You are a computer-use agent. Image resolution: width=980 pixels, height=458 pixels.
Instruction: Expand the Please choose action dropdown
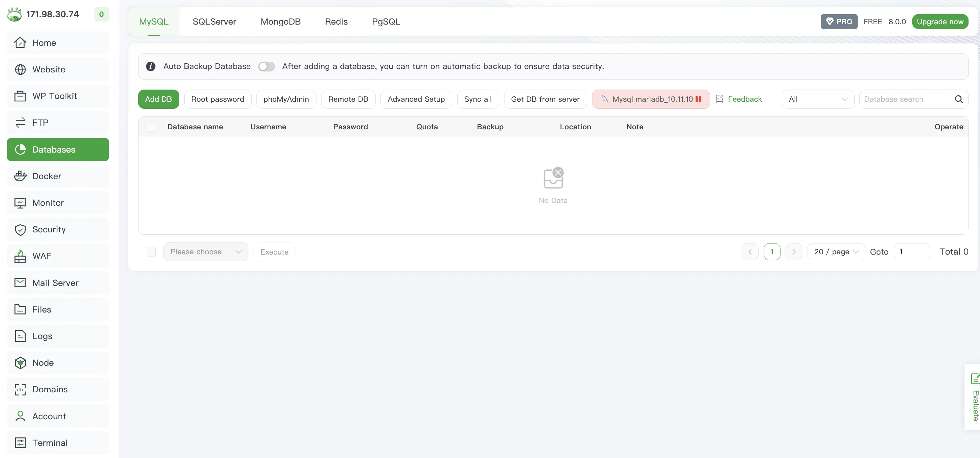pyautogui.click(x=206, y=252)
